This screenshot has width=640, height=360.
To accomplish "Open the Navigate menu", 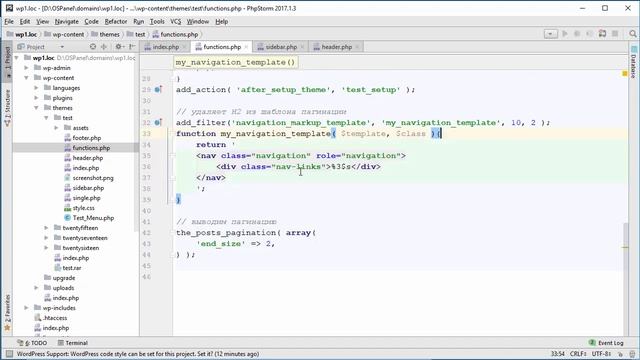I will pyautogui.click(x=67, y=22).
